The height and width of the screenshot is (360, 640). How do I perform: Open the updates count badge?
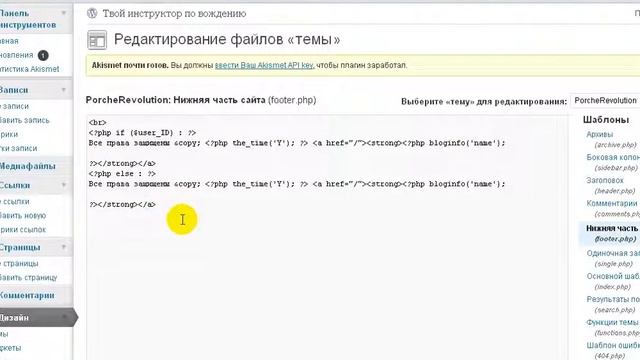(x=43, y=55)
